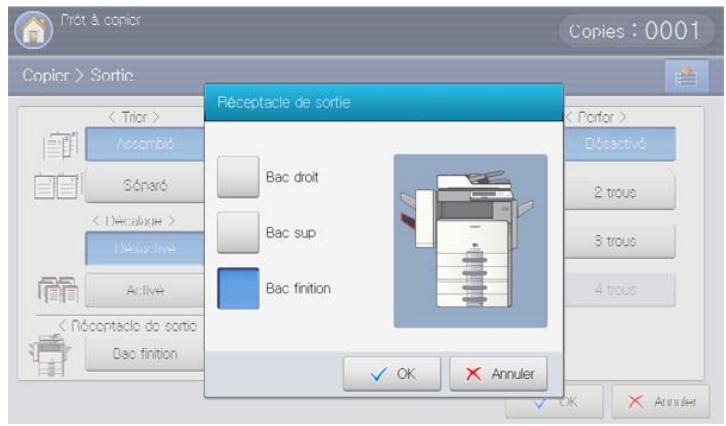Click the Bac droit label text
Screen dimensions: 726x426
(292, 177)
